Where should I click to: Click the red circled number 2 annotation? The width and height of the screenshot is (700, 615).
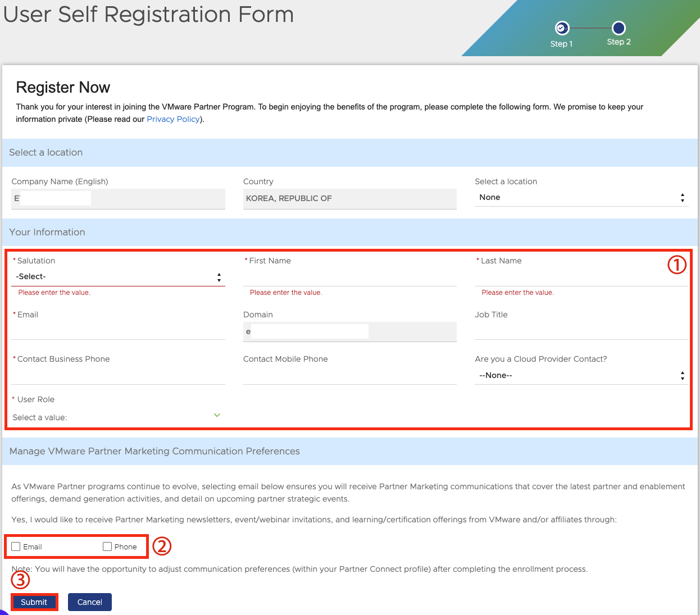pyautogui.click(x=162, y=546)
